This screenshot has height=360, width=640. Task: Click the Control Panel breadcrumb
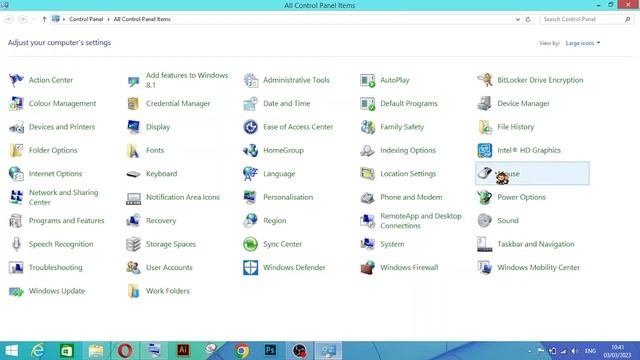click(86, 19)
